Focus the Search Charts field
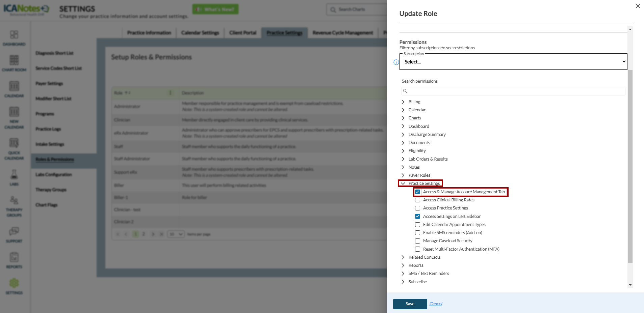The width and height of the screenshot is (644, 313). 357,9
